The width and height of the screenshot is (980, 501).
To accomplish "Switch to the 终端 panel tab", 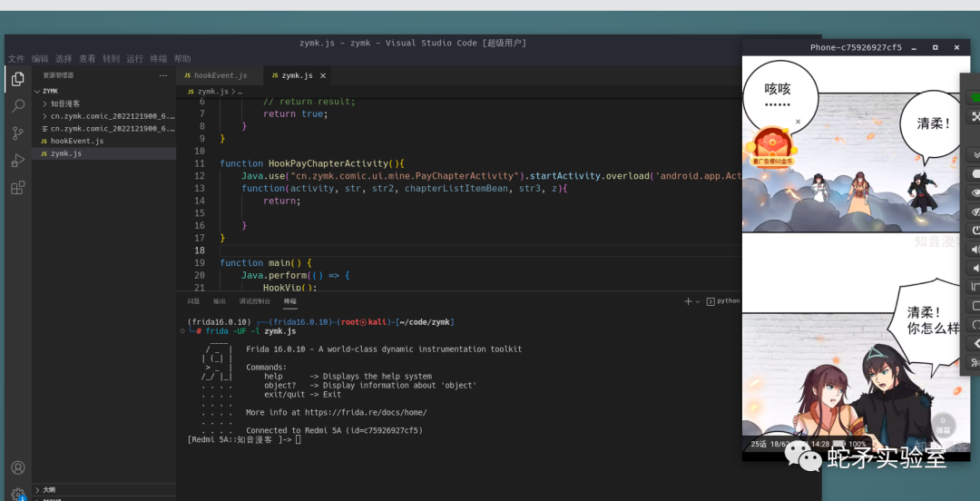I will [x=290, y=301].
